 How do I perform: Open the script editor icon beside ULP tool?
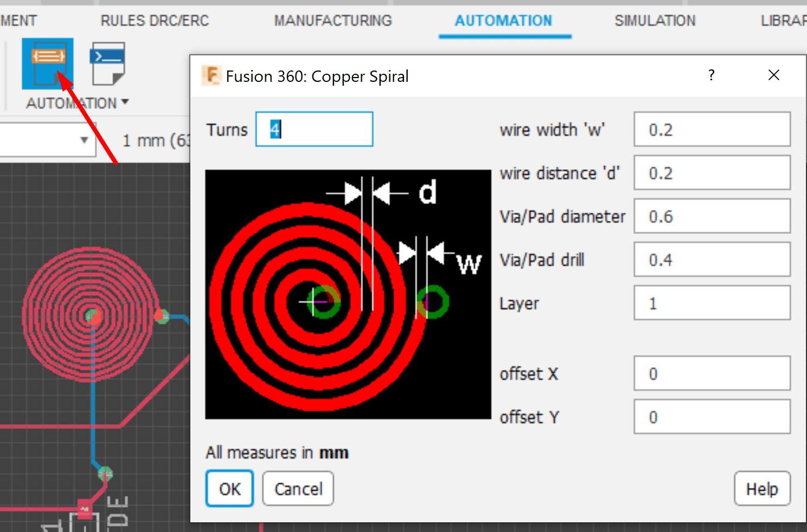pyautogui.click(x=107, y=64)
